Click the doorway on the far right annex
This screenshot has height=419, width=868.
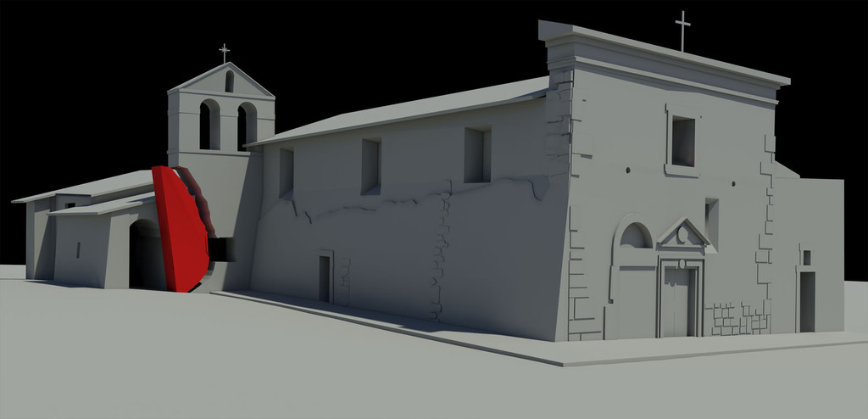coord(806,301)
